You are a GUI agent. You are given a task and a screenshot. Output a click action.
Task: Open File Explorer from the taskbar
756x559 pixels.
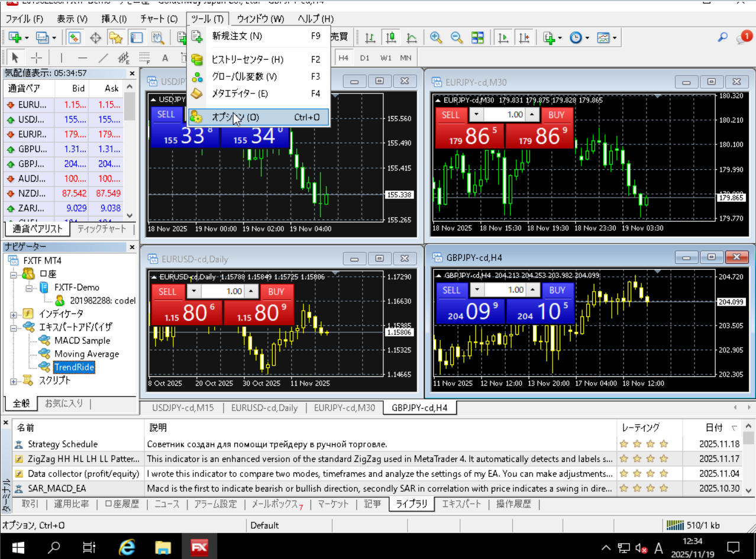click(x=163, y=547)
